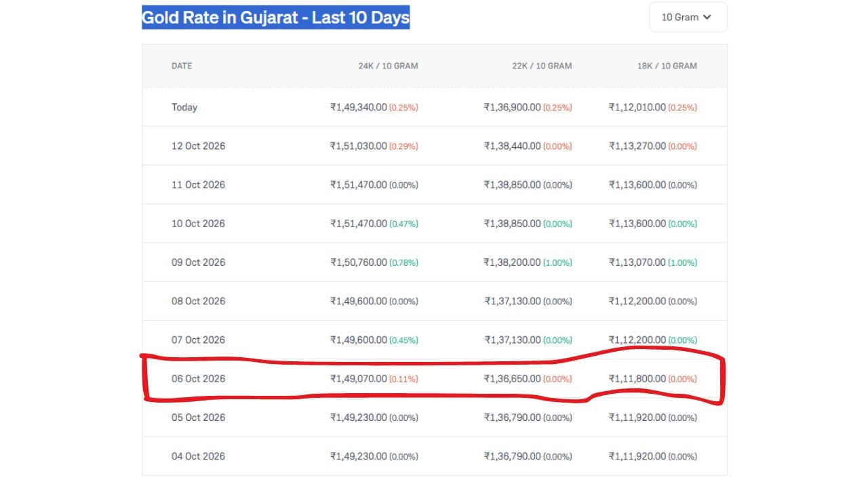The width and height of the screenshot is (868, 488).
Task: Click 24K price ₹1,49,070.00 for 06 Oct
Action: click(x=359, y=378)
